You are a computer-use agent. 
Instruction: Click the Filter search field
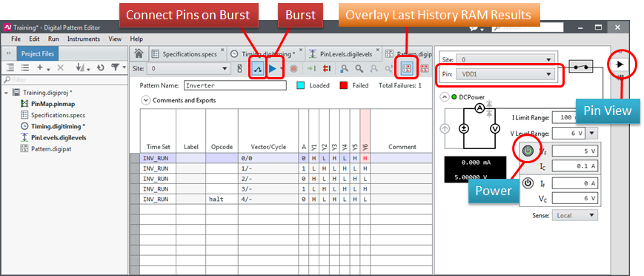coord(65,80)
